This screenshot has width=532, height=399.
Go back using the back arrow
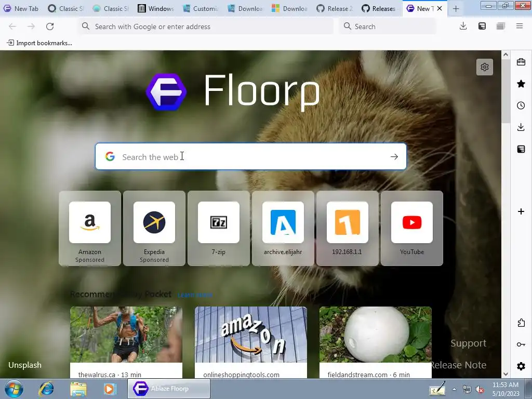pyautogui.click(x=12, y=26)
